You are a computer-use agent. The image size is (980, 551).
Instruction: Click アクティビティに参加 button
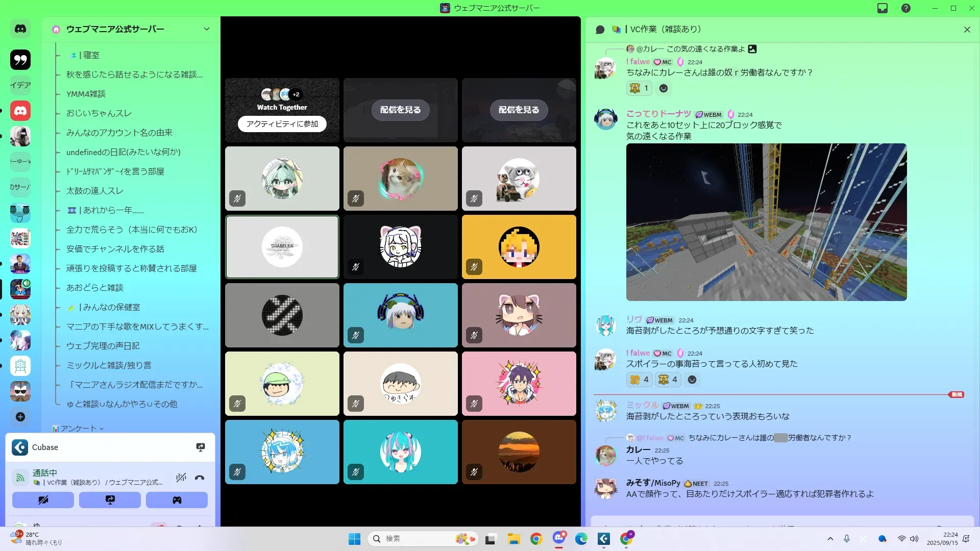[x=282, y=124]
